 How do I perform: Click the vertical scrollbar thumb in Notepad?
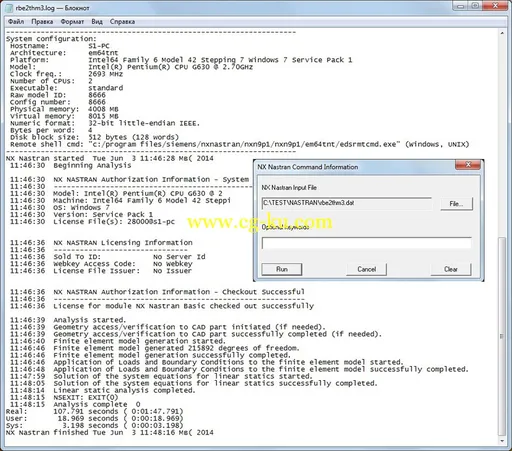[x=502, y=336]
